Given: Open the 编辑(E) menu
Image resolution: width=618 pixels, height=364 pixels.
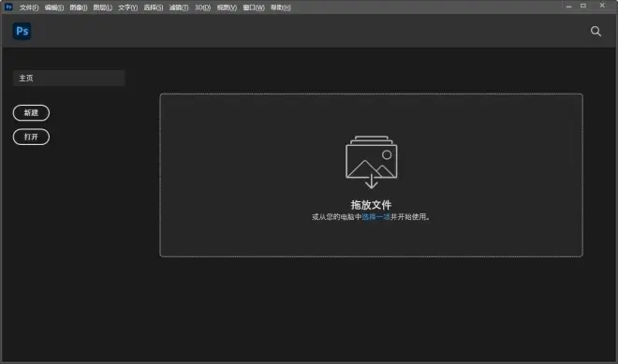Looking at the screenshot, I should point(54,7).
